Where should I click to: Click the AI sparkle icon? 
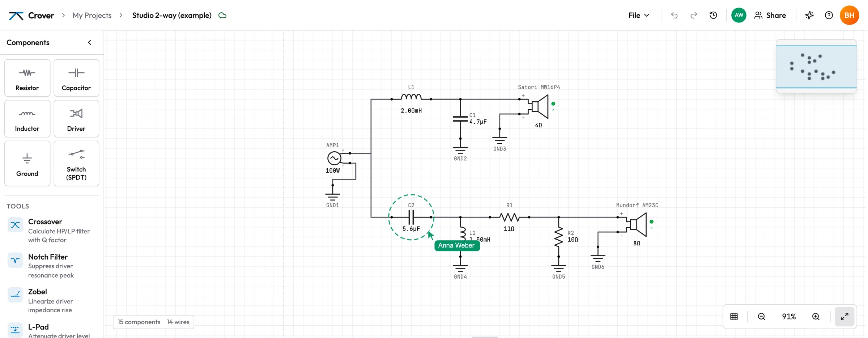coord(809,15)
